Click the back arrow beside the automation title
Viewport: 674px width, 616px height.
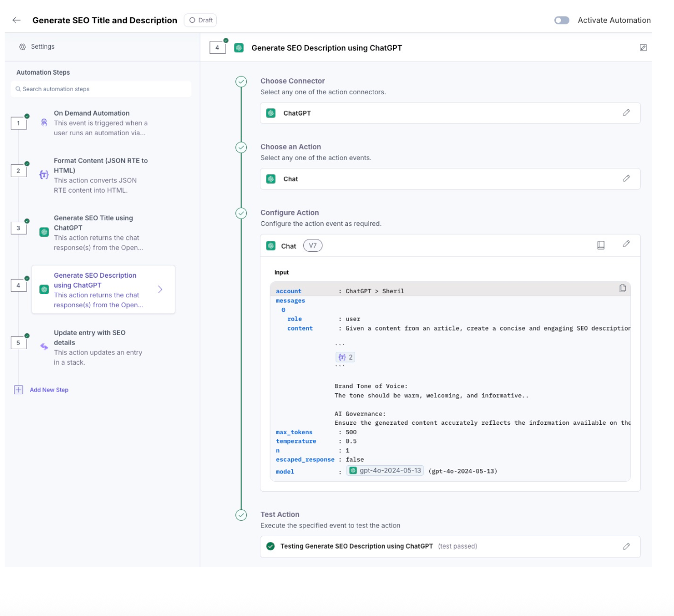[x=17, y=20]
